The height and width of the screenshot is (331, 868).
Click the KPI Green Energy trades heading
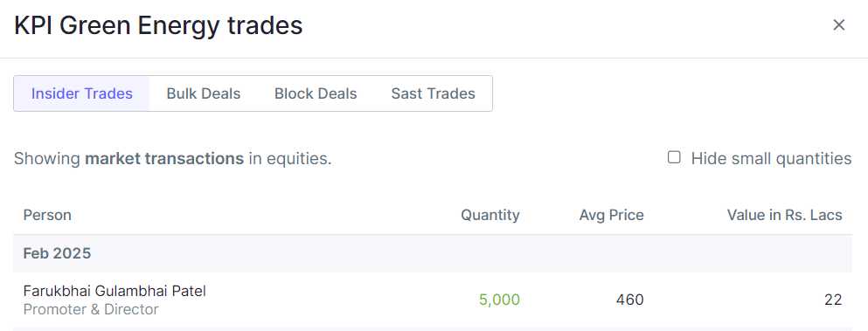pos(158,26)
